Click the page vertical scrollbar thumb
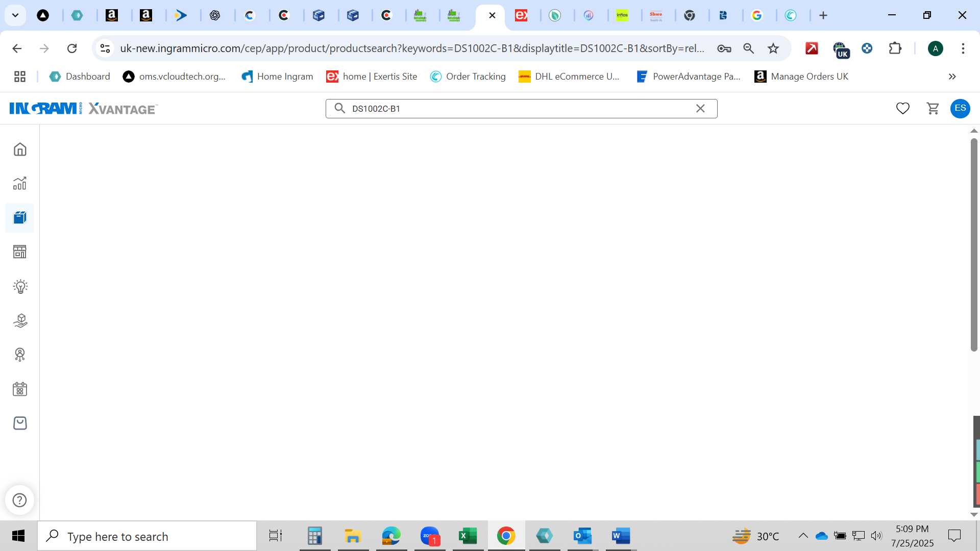Screen dimensions: 980x551 pyautogui.click(x=974, y=245)
